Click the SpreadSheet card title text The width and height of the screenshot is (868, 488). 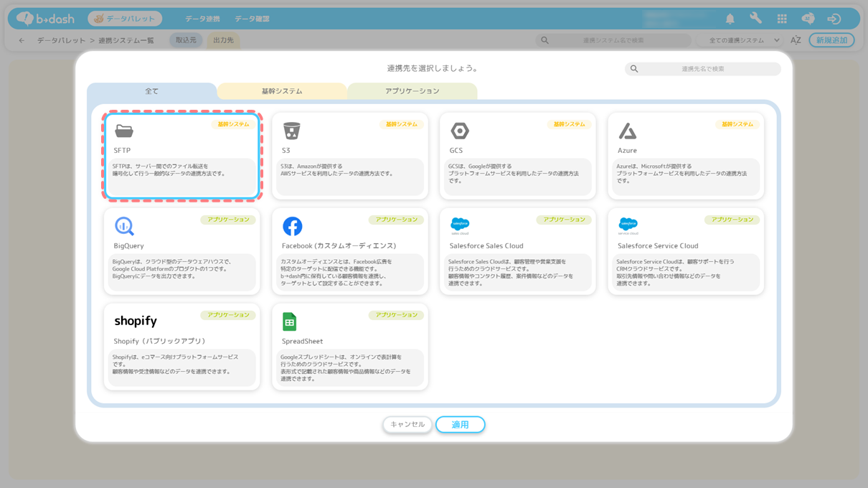click(x=302, y=342)
